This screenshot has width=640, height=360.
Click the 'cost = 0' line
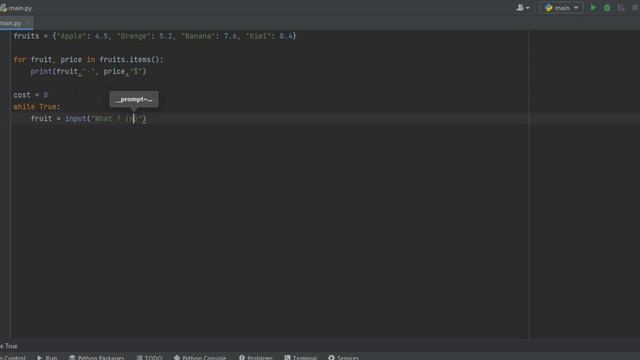pos(31,95)
